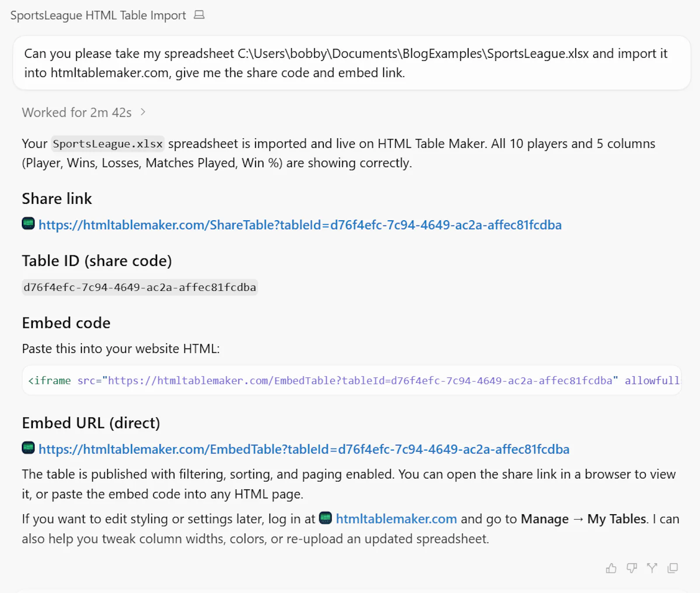Image resolution: width=700 pixels, height=593 pixels.
Task: Click the icon beside SportsLeague HTML Table Import title
Action: 199,15
